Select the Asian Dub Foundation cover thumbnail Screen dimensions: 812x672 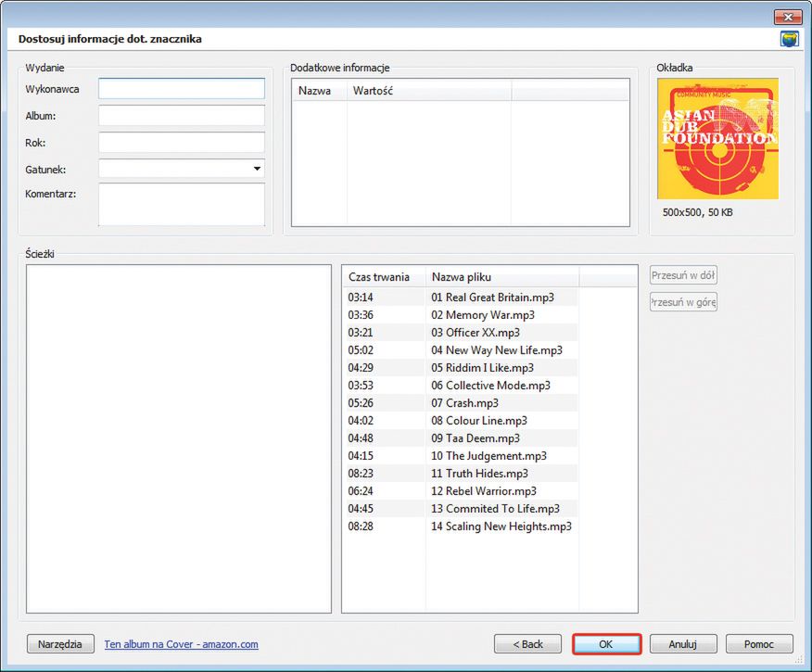717,138
